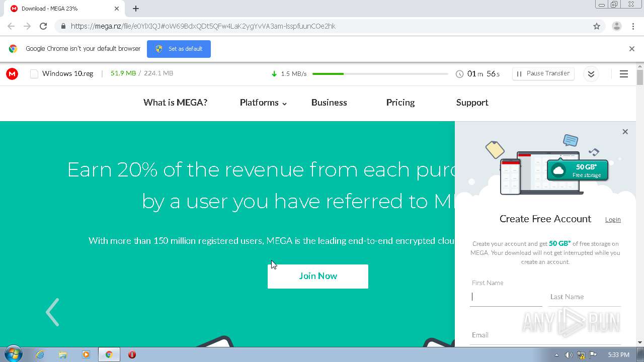Launch Internet Explorer from taskbar
644x362 pixels.
click(x=40, y=354)
